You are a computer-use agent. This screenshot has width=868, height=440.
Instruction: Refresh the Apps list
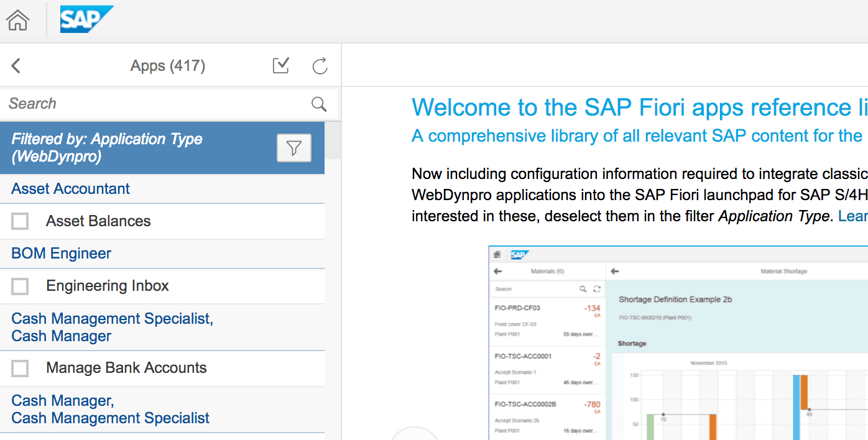[x=320, y=66]
